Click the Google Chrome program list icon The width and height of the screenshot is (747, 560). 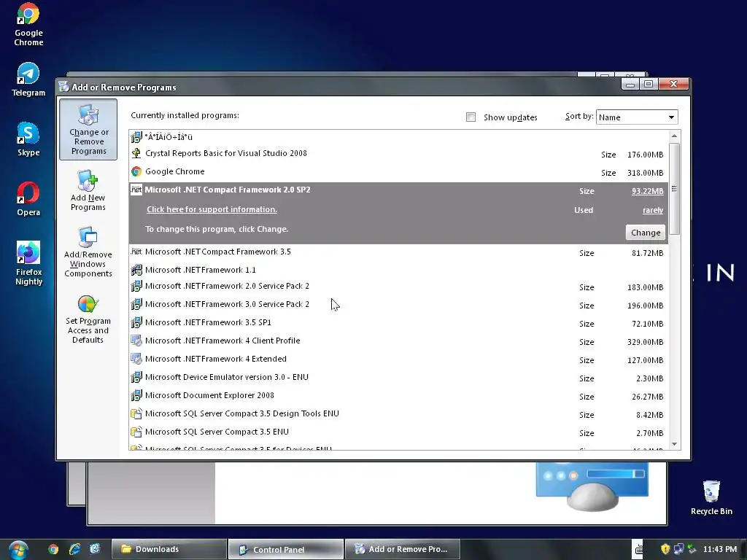click(136, 171)
